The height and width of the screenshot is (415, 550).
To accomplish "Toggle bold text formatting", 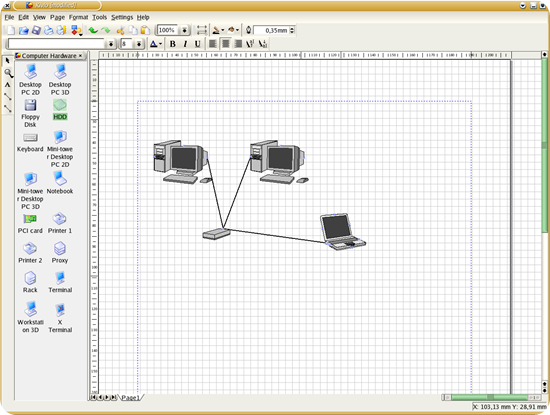I will click(173, 44).
